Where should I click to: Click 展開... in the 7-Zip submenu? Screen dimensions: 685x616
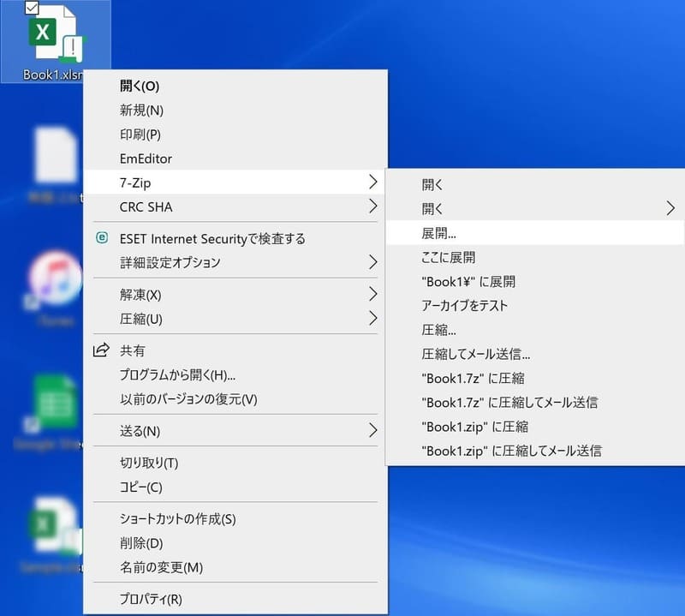tap(535, 232)
